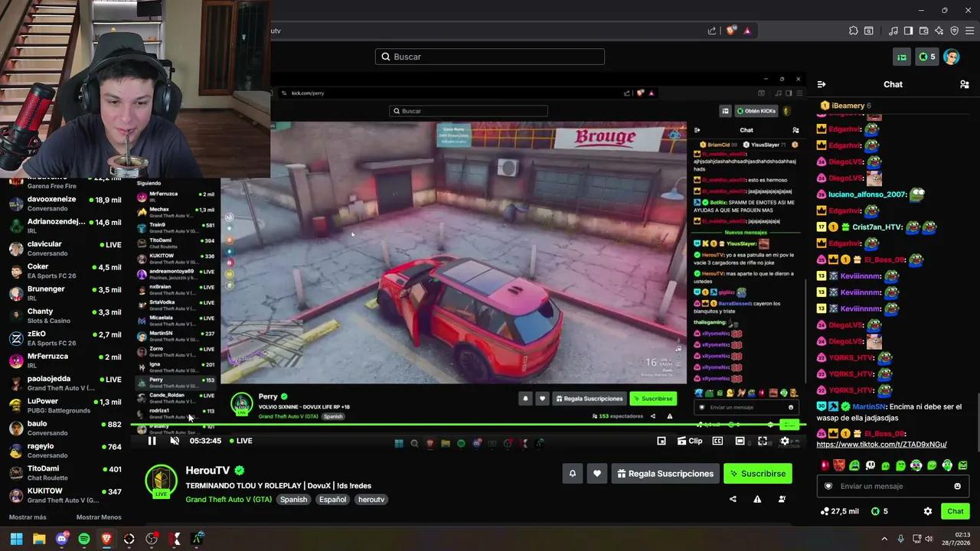
Task: Open picture-in-picture mini player
Action: coord(661,441)
